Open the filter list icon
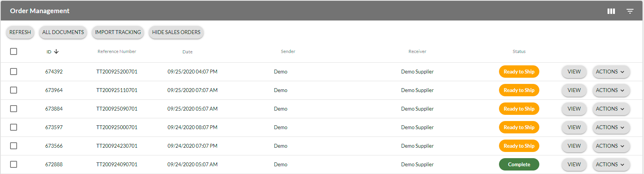This screenshot has width=644, height=174. (x=630, y=11)
